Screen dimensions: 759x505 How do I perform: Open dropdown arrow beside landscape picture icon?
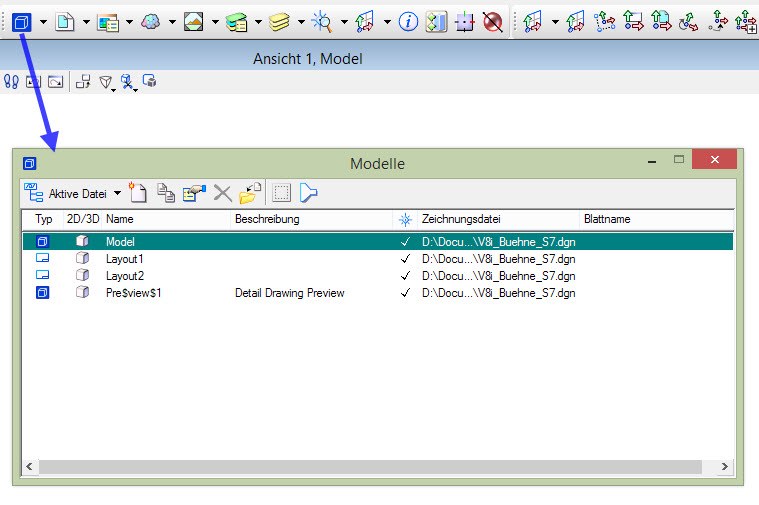215,22
